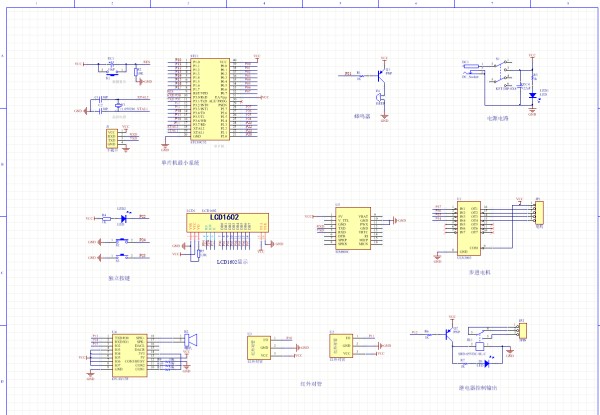Click the "红外对管" section label

point(311,384)
